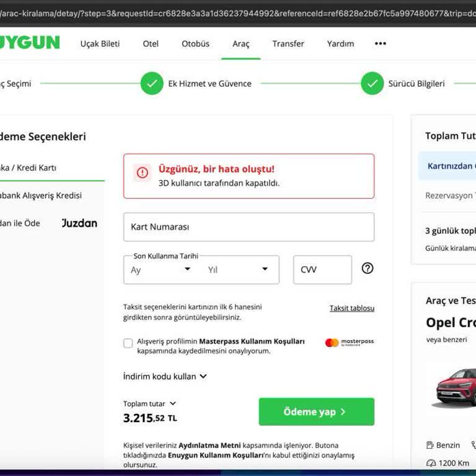Select the Son Kullanma Tarihi label
Viewport: 476px width, 476px height.
165,256
